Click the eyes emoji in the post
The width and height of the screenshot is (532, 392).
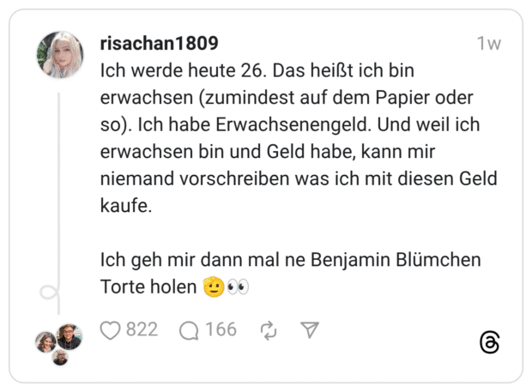pos(238,287)
